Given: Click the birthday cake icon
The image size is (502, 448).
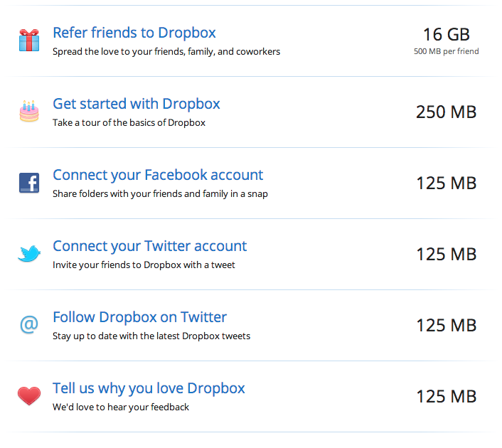Looking at the screenshot, I should click(x=29, y=111).
